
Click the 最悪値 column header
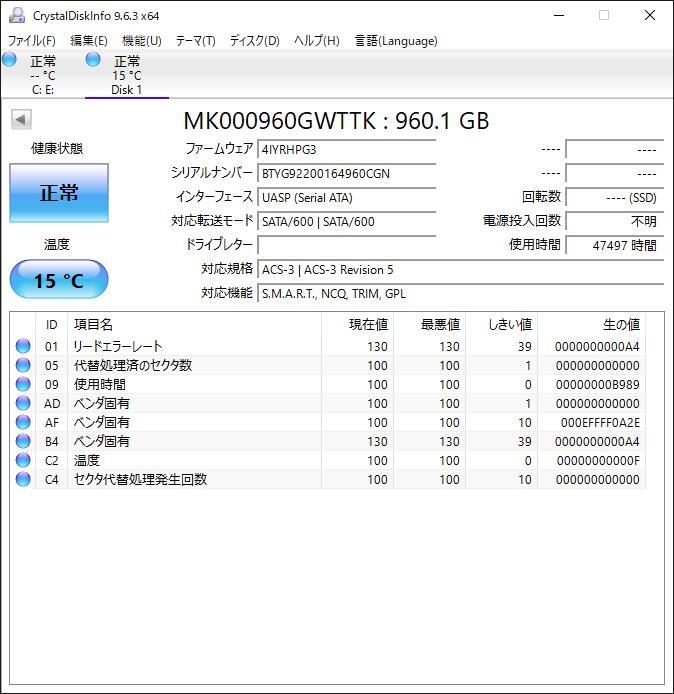click(x=430, y=325)
